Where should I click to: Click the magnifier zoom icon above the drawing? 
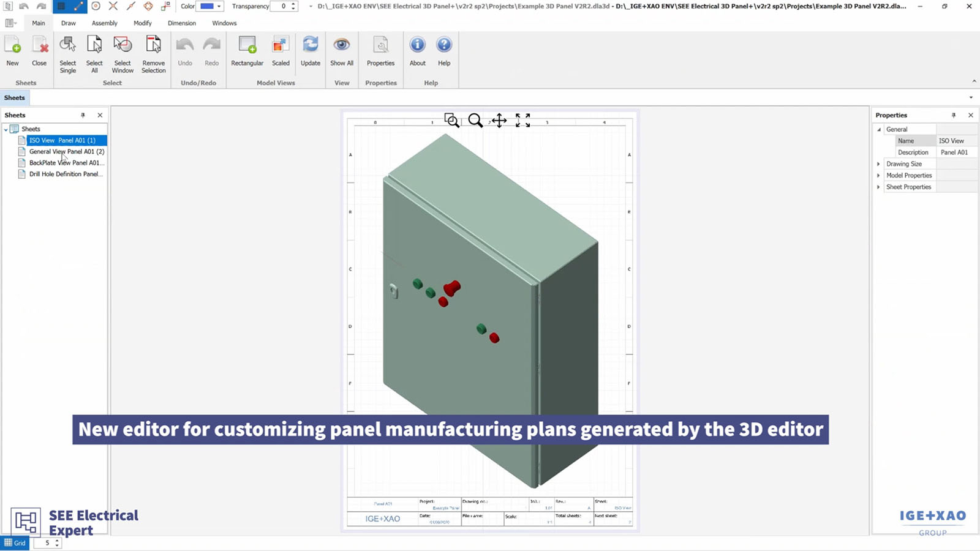tap(475, 120)
